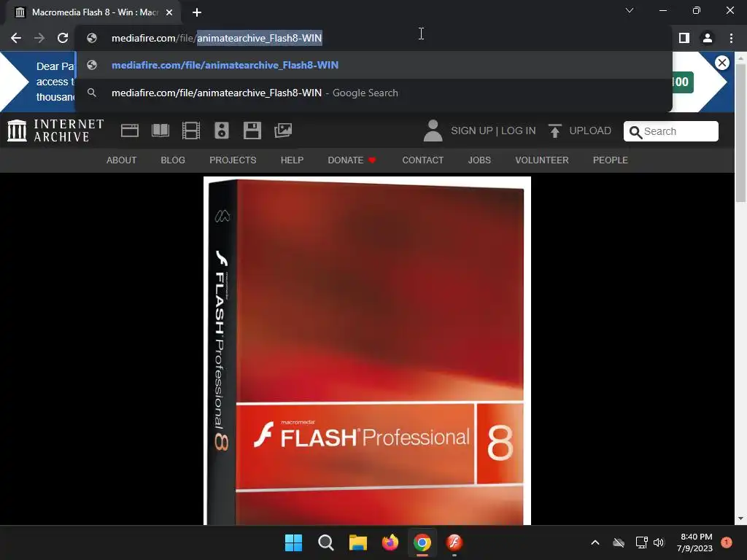Screen dimensions: 747x560
Task: Dismiss the donation banner with X
Action: 721,63
